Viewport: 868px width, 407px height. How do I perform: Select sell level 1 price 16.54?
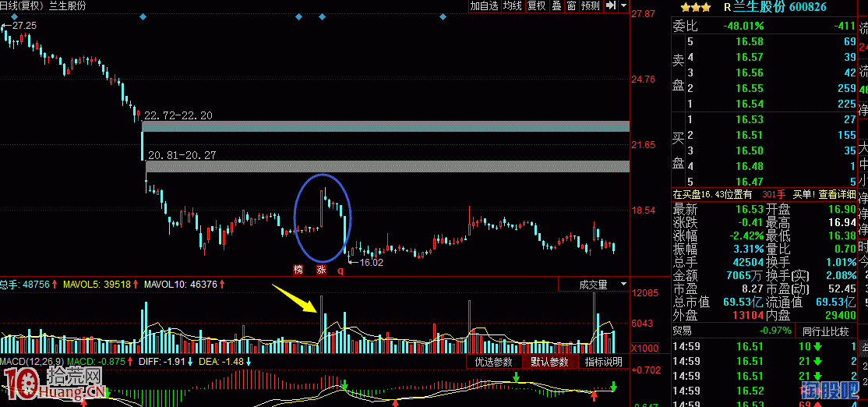point(750,104)
